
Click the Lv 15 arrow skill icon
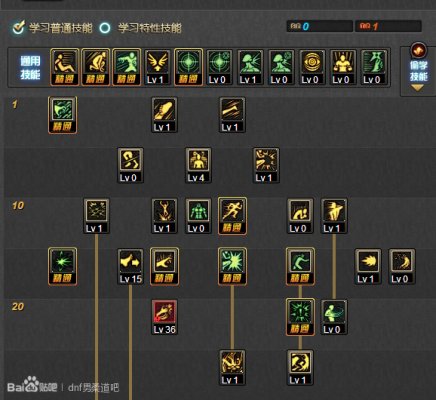[x=130, y=266]
